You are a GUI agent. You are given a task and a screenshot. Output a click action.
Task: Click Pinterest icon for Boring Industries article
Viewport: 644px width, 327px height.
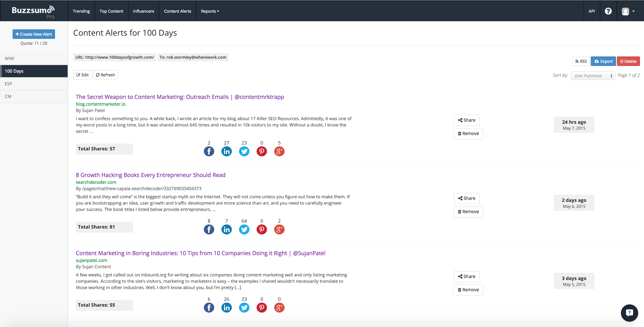click(x=262, y=308)
